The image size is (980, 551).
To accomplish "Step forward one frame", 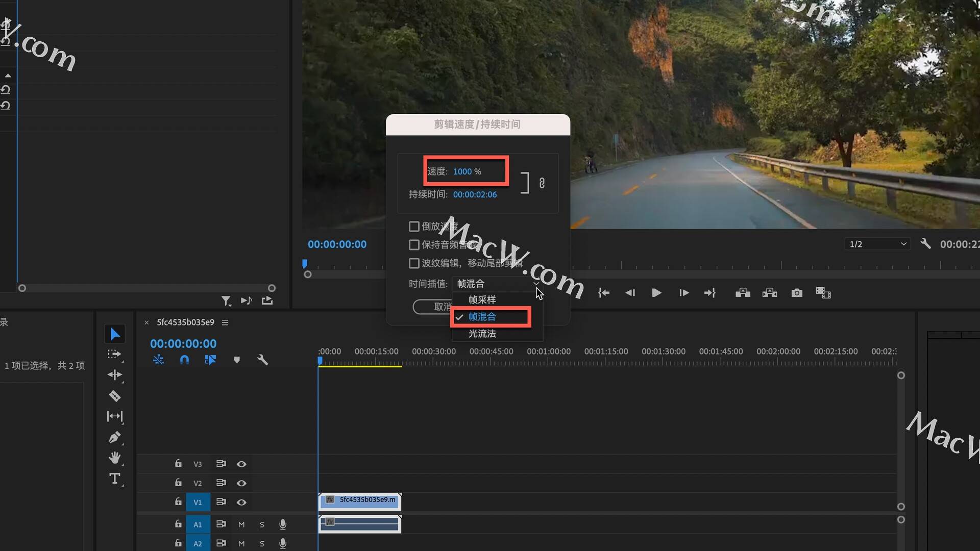I will [x=684, y=293].
